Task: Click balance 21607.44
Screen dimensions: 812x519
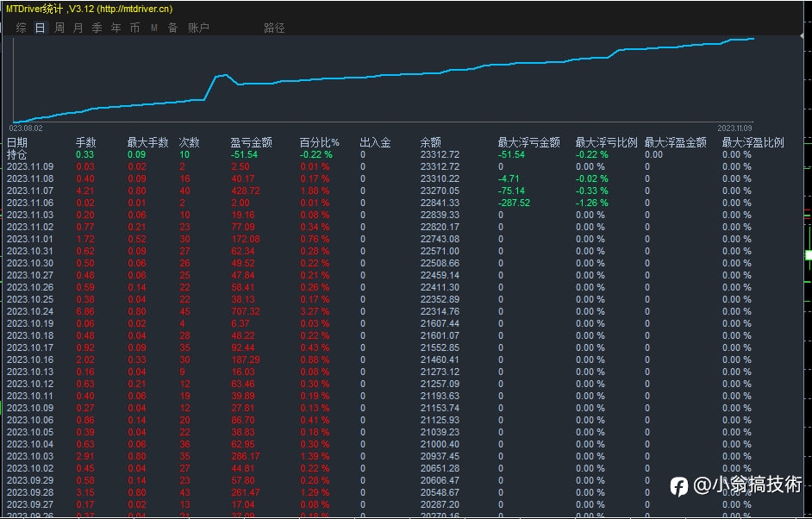Action: click(x=440, y=323)
